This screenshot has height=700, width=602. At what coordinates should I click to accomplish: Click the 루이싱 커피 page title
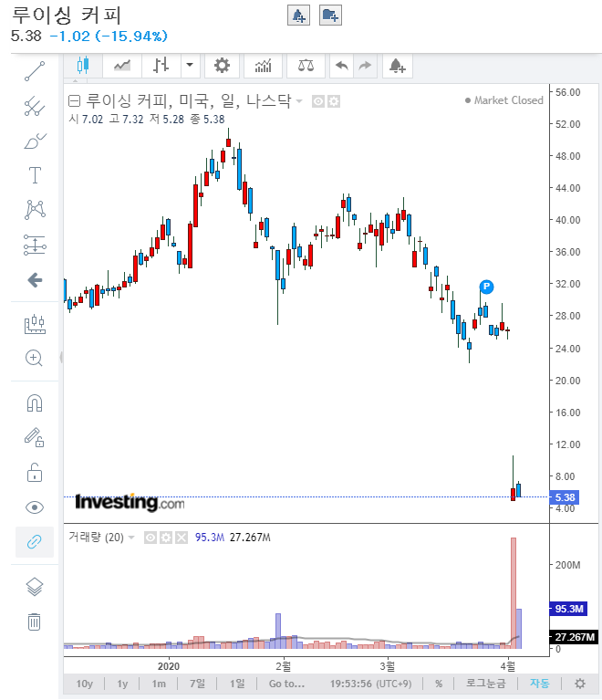click(x=67, y=16)
